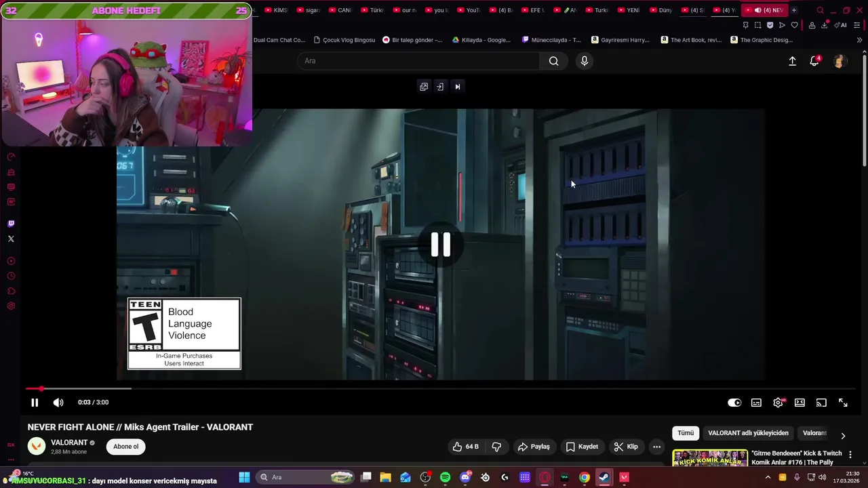868x488 pixels.
Task: Start voice search with microphone icon
Action: pyautogui.click(x=585, y=61)
